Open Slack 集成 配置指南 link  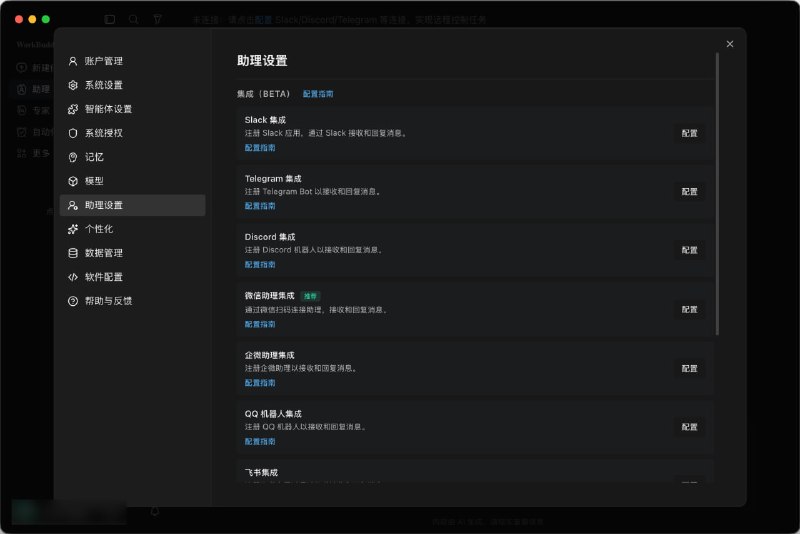[x=260, y=148]
